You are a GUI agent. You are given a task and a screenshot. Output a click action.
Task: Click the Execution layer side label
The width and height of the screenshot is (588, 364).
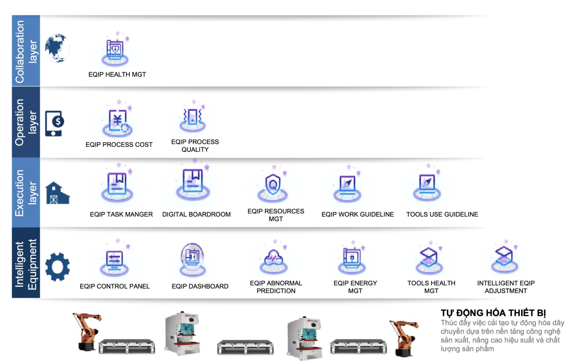coord(26,192)
